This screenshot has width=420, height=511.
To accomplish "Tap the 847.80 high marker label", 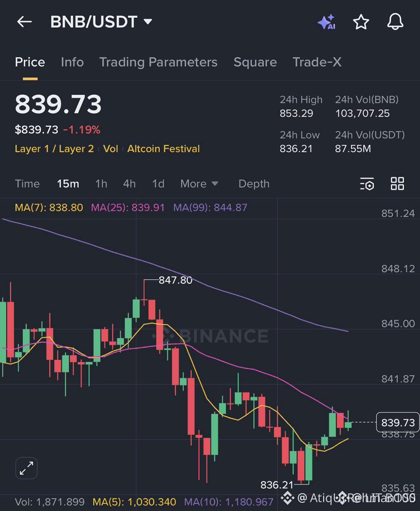I will pos(176,280).
